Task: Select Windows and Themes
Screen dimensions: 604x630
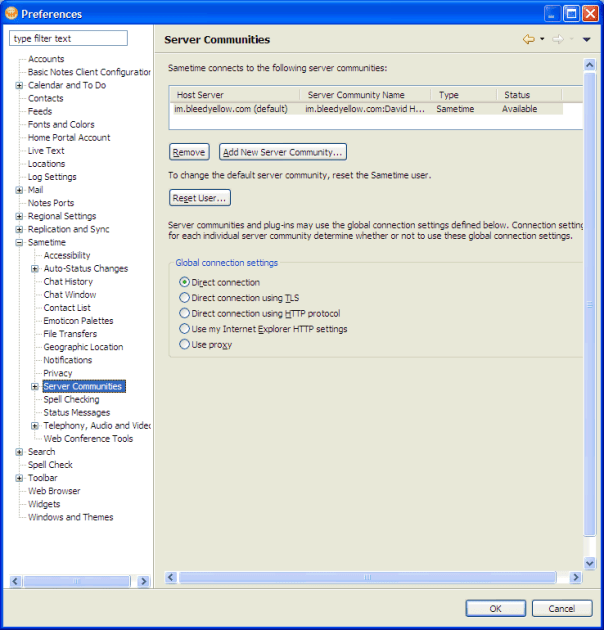Action: pos(70,517)
